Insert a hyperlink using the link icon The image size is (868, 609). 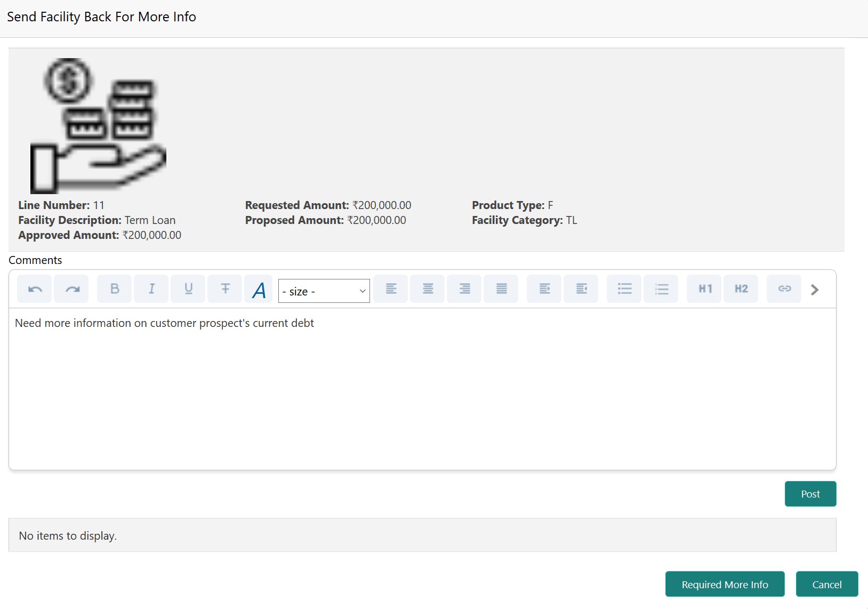(x=784, y=289)
